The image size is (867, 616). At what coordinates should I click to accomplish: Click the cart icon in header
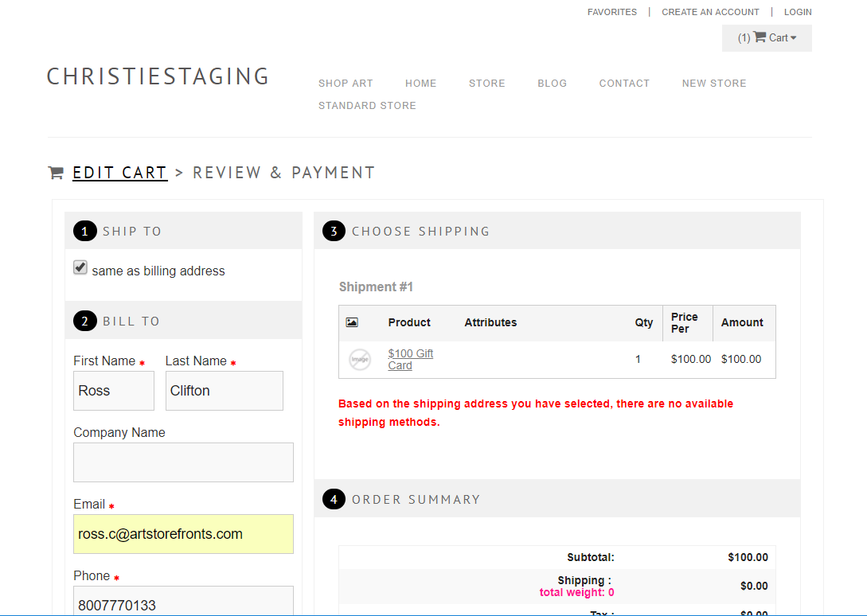point(760,37)
